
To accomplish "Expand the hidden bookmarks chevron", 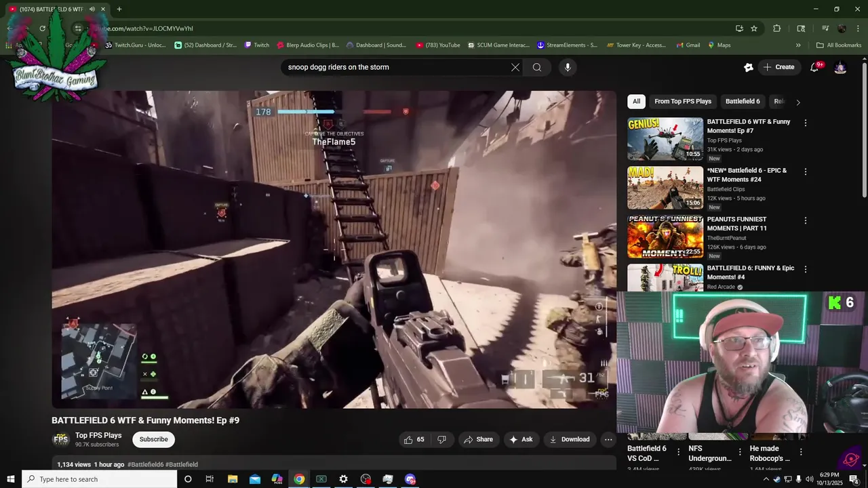I will [798, 45].
